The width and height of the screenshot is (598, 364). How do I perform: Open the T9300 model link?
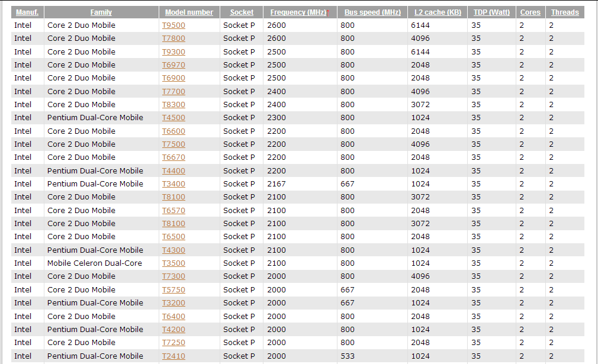coord(173,52)
